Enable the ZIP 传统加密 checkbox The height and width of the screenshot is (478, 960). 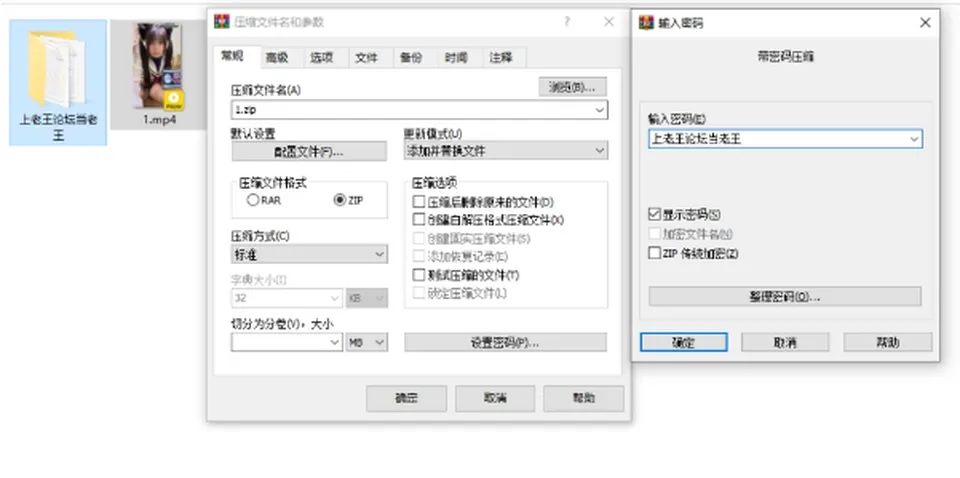coord(654,253)
